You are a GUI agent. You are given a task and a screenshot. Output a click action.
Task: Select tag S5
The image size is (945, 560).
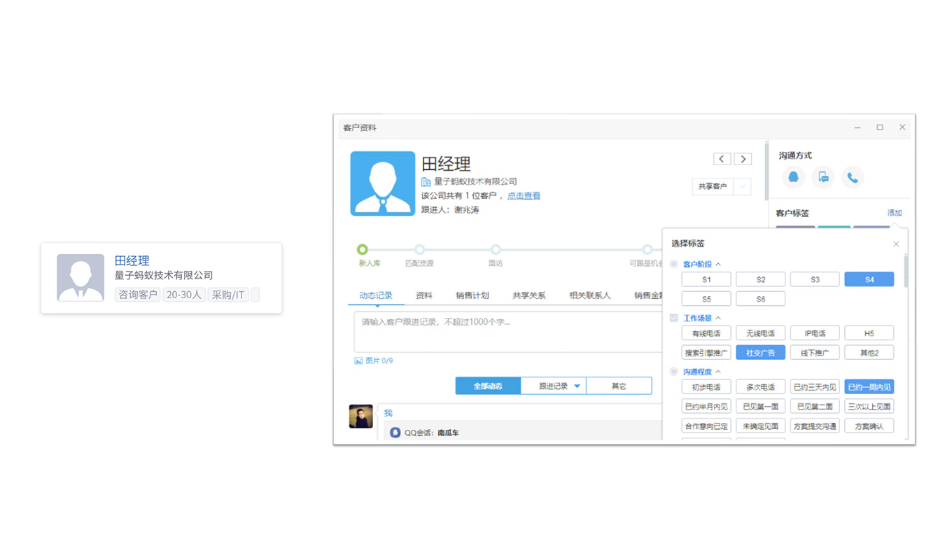tap(706, 299)
